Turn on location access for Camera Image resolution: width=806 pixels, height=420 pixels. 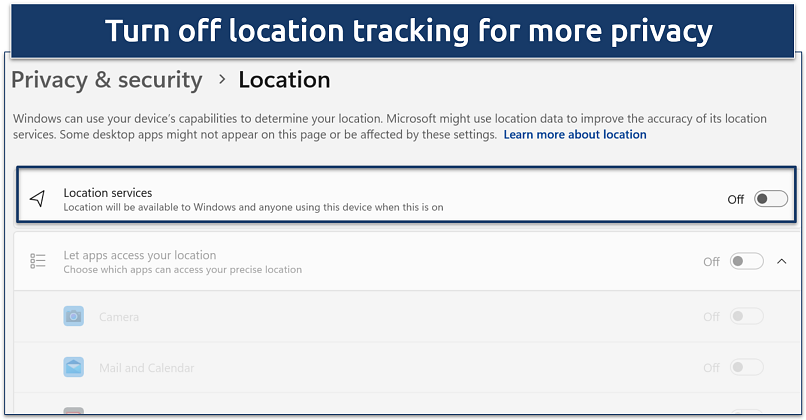click(x=746, y=317)
